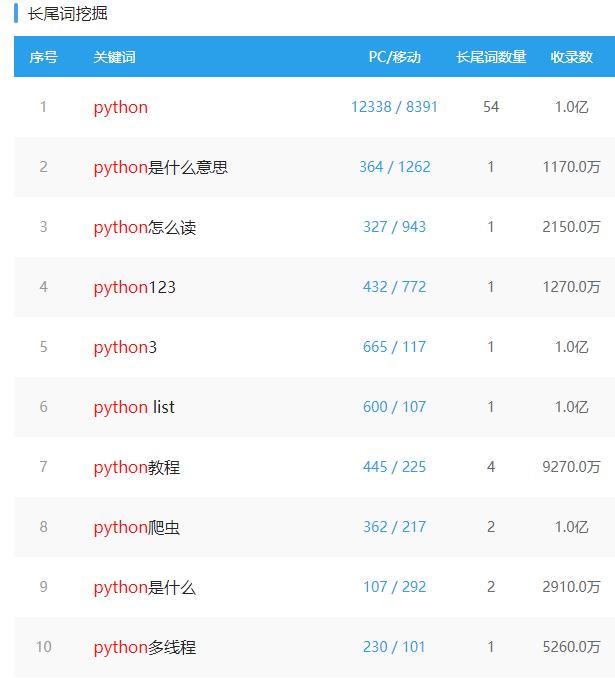Click PC/mobile value 600 / 107
This screenshot has height=678, width=615.
coord(394,407)
